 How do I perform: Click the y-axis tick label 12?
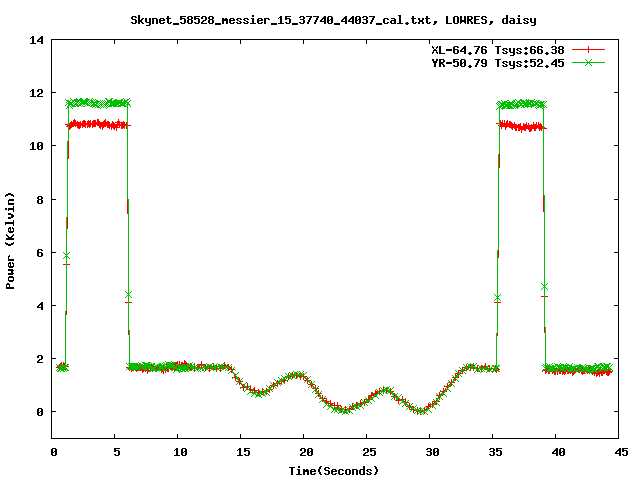click(36, 93)
